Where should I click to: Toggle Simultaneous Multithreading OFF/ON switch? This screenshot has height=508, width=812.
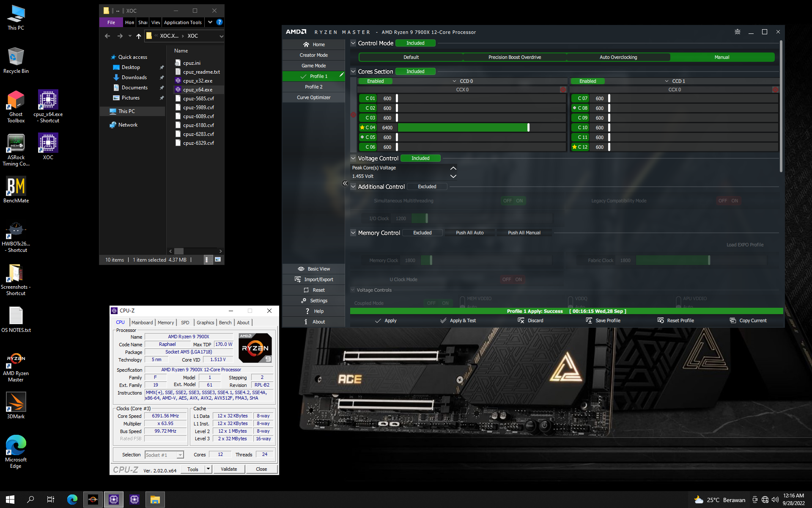[513, 201]
